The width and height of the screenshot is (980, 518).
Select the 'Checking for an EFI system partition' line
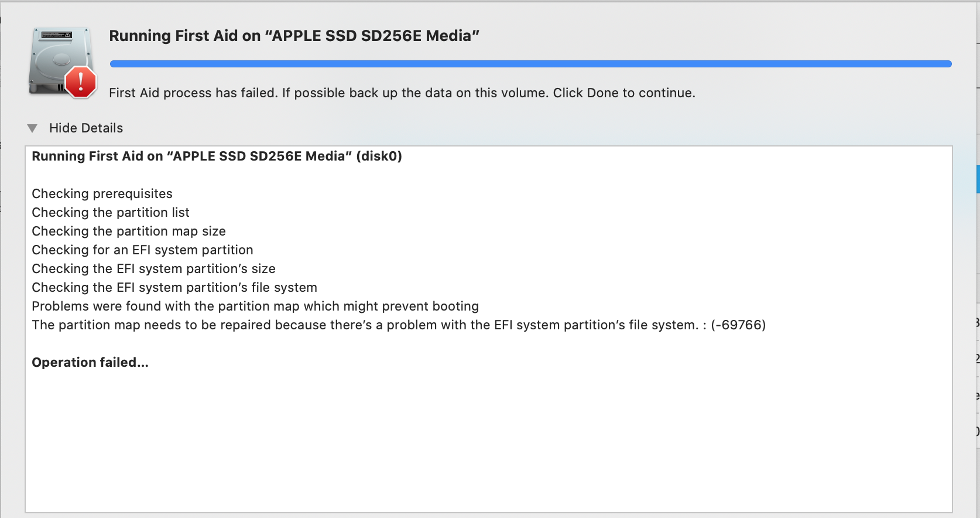pyautogui.click(x=142, y=250)
